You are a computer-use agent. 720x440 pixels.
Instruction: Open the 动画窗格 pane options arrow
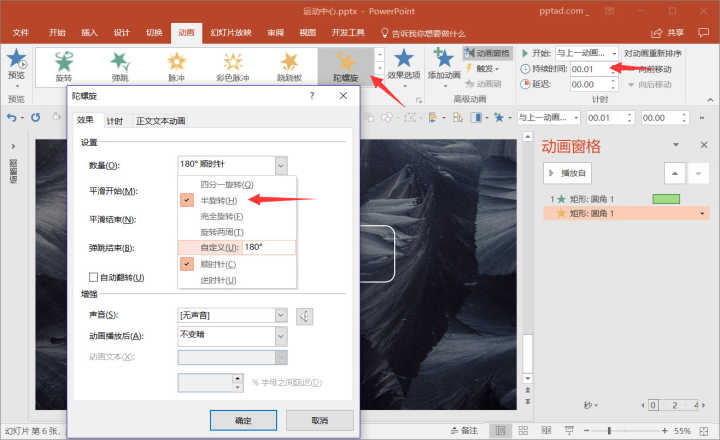pyautogui.click(x=676, y=145)
